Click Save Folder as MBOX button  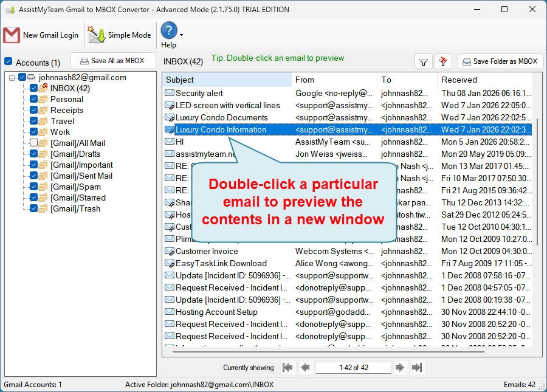500,61
